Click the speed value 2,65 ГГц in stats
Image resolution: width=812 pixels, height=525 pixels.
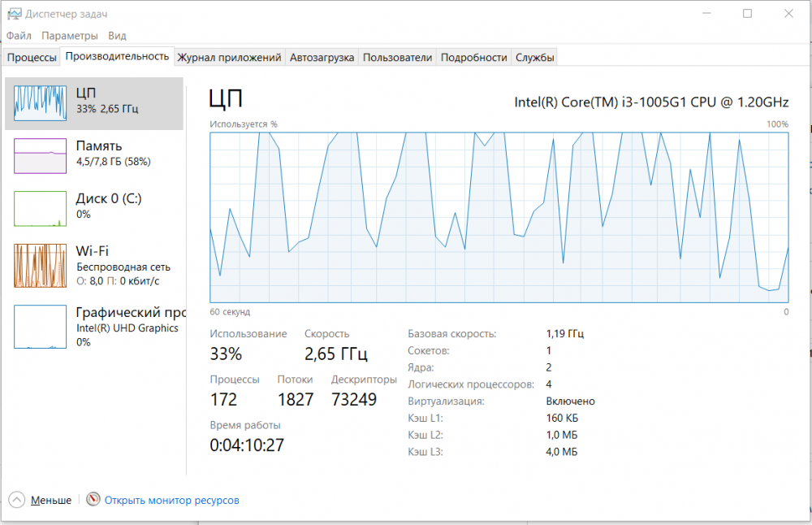click(x=336, y=354)
